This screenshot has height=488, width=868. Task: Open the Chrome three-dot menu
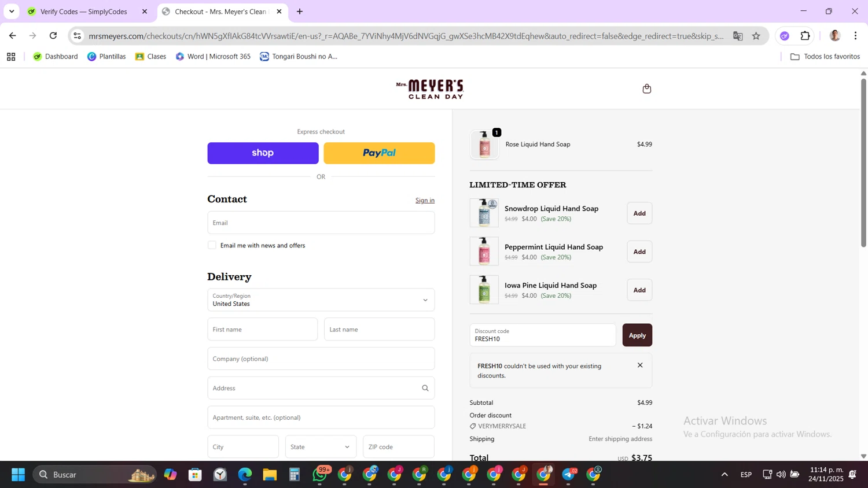[855, 36]
